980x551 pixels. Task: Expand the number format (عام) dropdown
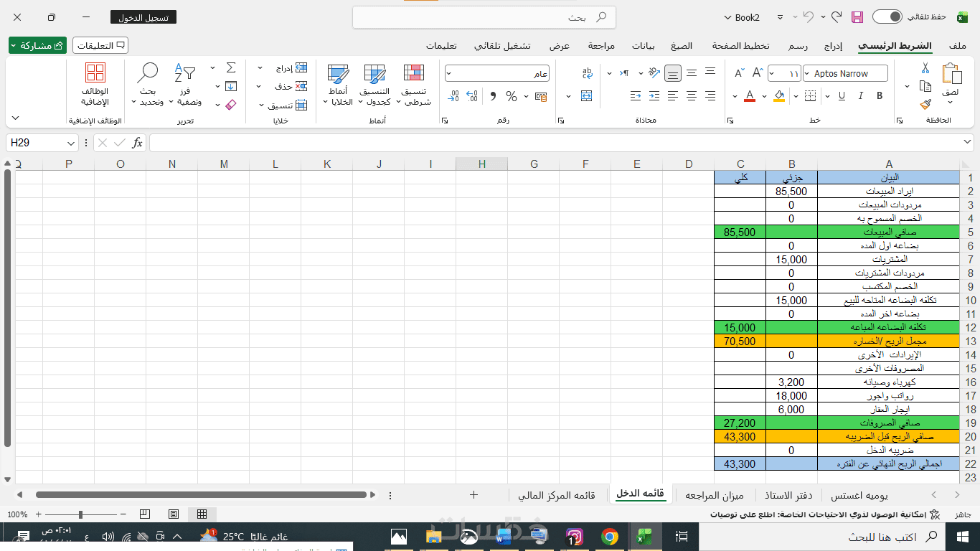click(x=449, y=74)
